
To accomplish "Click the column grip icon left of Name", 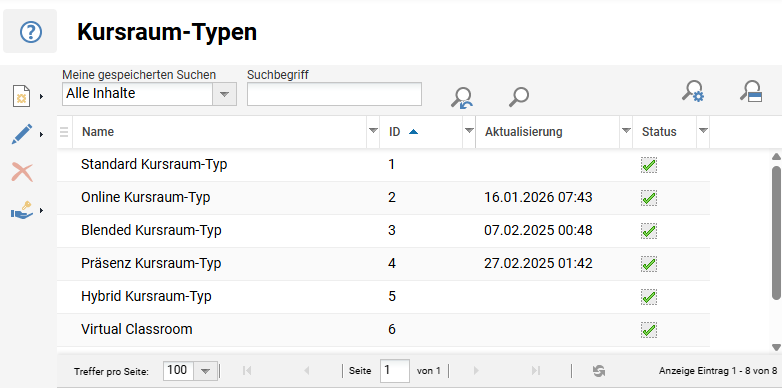I will pyautogui.click(x=64, y=132).
